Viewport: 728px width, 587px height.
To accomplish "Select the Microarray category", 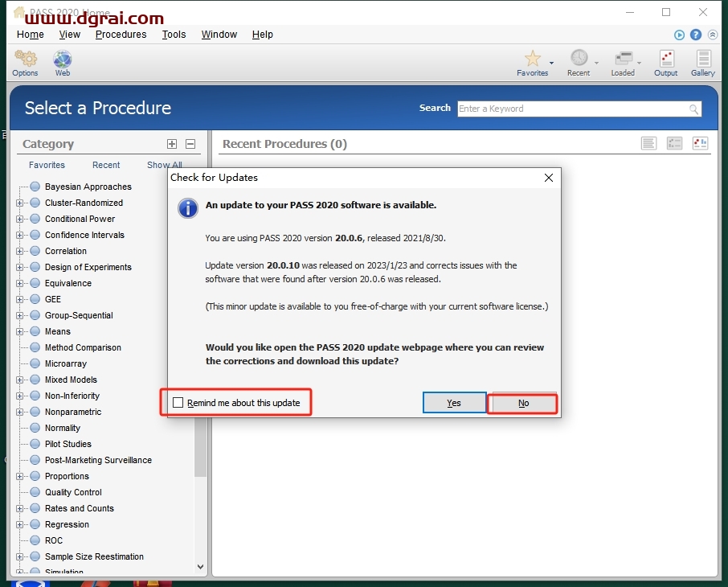I will point(66,364).
